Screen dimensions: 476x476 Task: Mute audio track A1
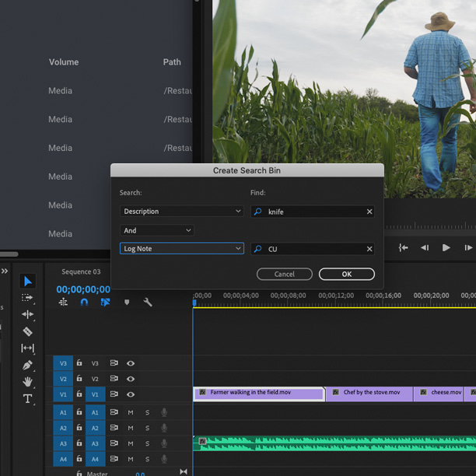131,412
